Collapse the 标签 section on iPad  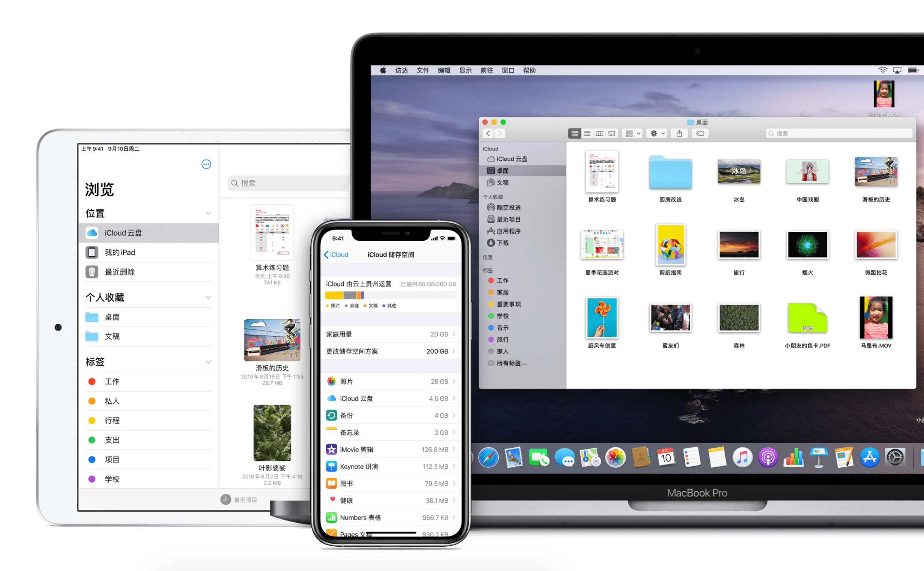click(208, 362)
